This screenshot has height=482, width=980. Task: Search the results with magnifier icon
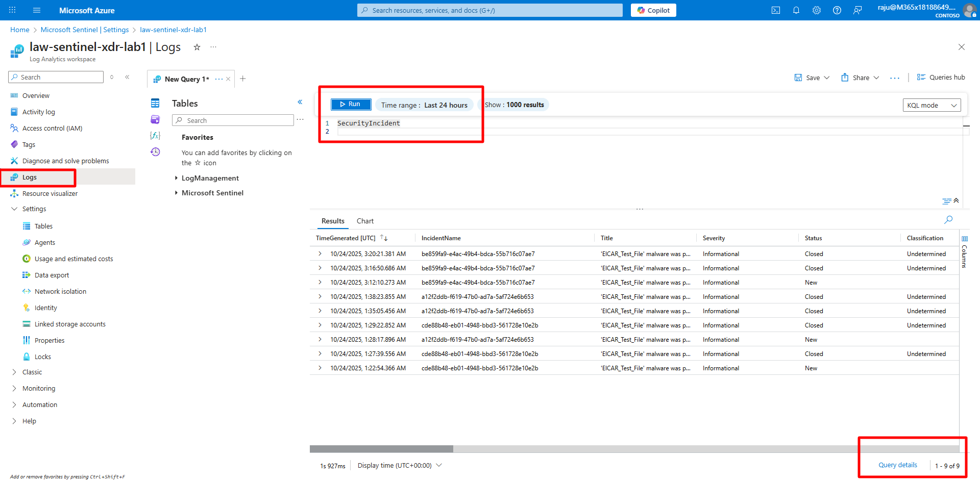(x=948, y=220)
